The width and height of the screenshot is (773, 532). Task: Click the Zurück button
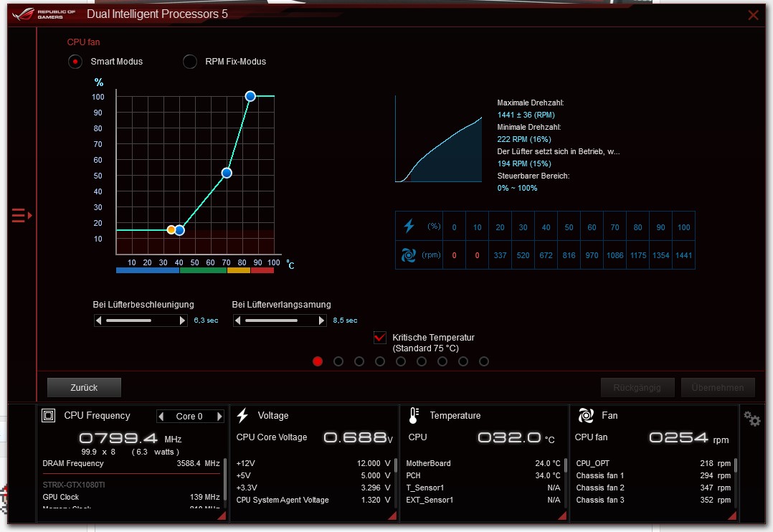(x=84, y=388)
